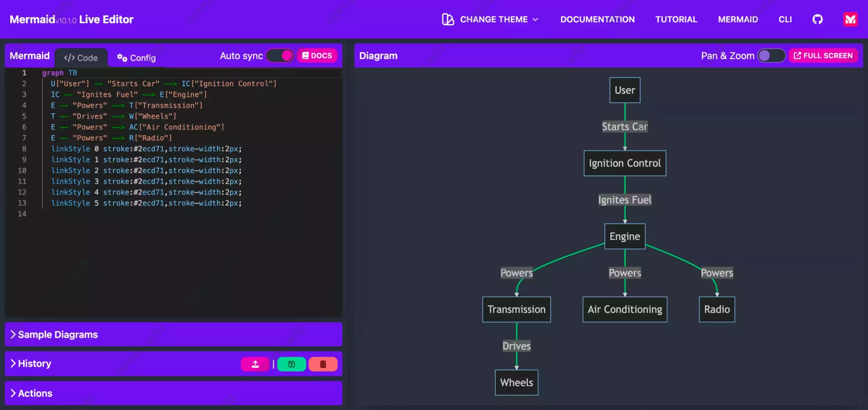
Task: Open the Documentation menu link
Action: coord(597,19)
